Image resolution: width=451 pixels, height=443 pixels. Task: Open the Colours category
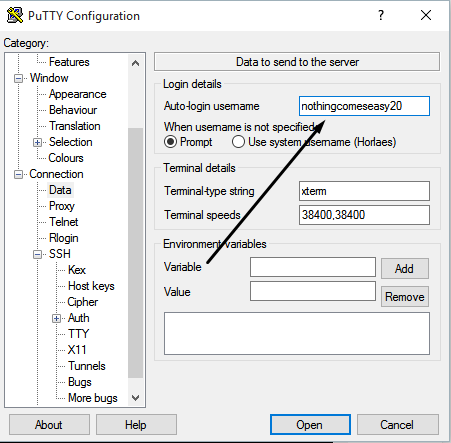(x=66, y=158)
